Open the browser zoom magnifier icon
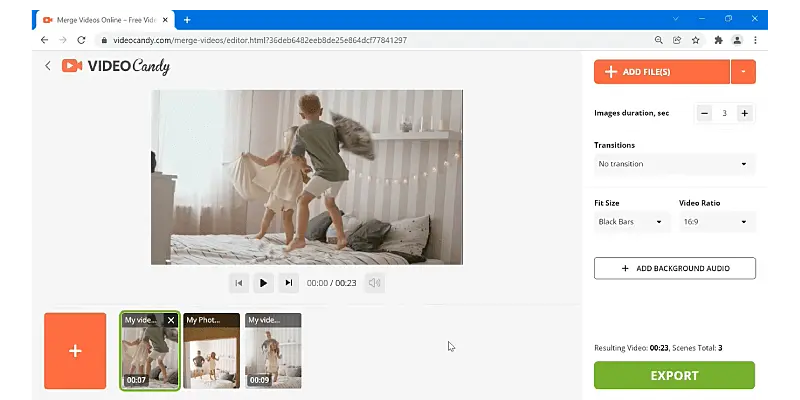The width and height of the screenshot is (800, 400). pos(659,40)
